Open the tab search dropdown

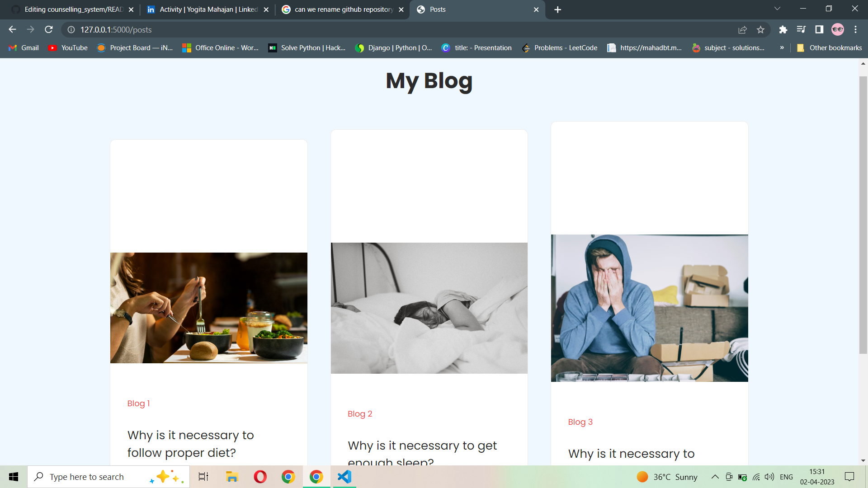pos(777,9)
